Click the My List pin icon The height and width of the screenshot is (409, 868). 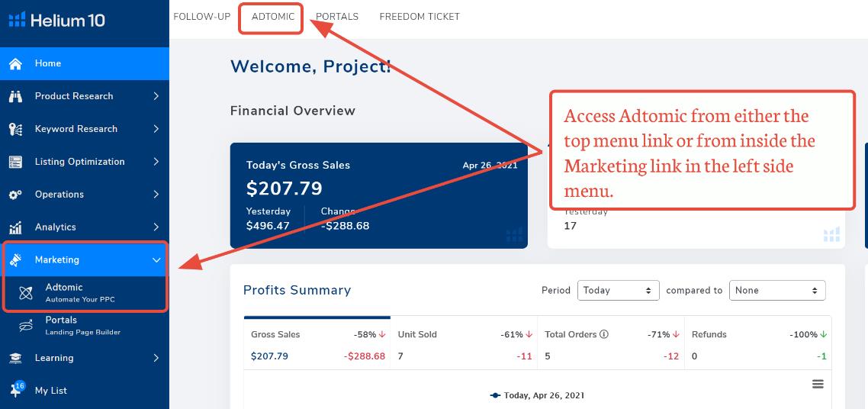(x=17, y=389)
